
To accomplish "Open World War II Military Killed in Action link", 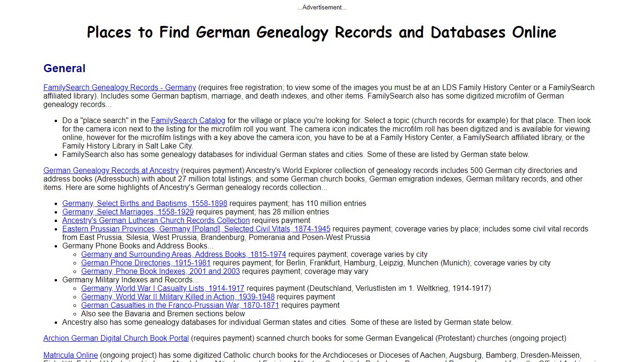I will pyautogui.click(x=178, y=297).
